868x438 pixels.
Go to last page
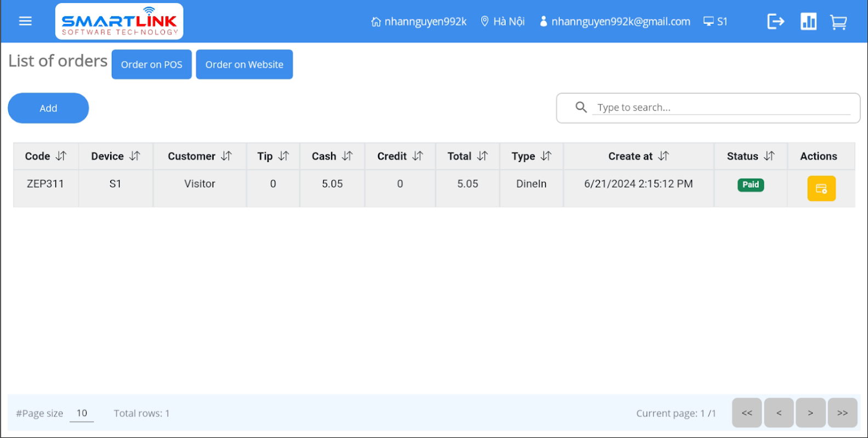click(843, 413)
